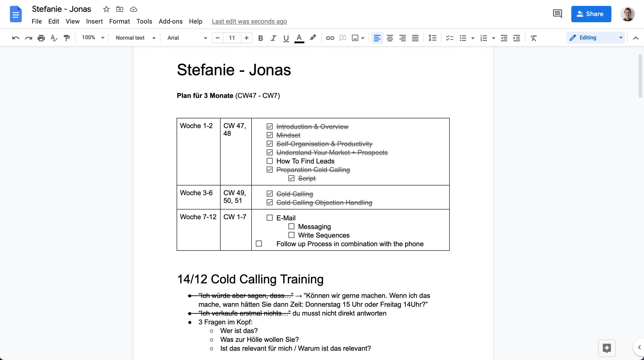This screenshot has height=360, width=644.
Task: Click the insert link icon
Action: click(330, 38)
